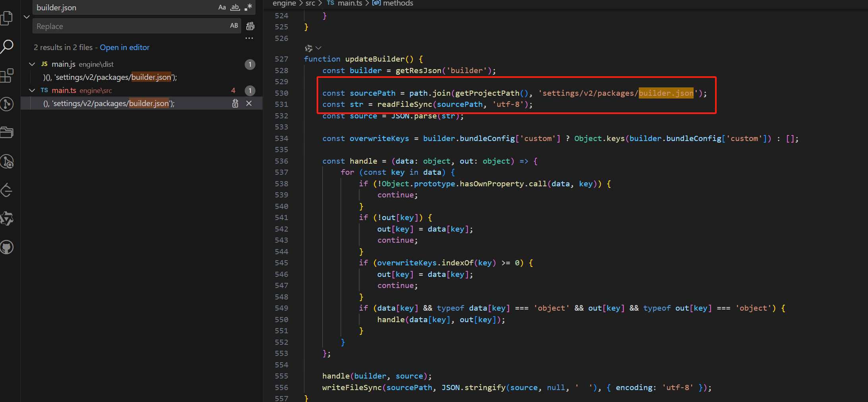Collapse the main.js search results

tap(32, 64)
